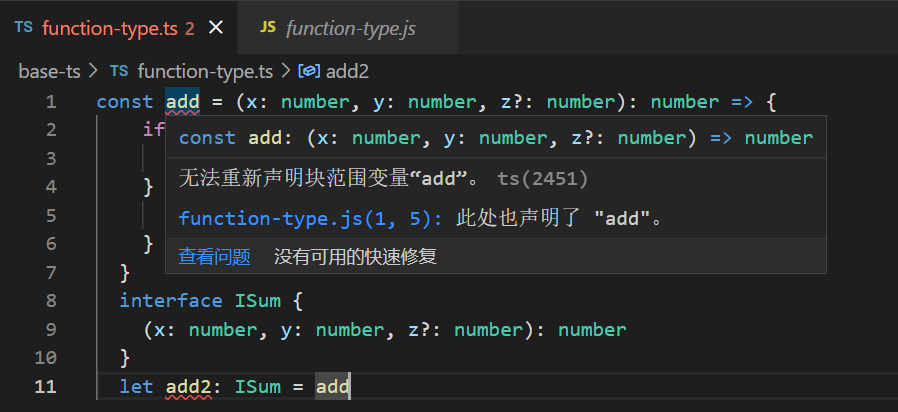The height and width of the screenshot is (412, 898).
Task: Click the chevron before the add2 breadcrumb
Action: pos(286,71)
